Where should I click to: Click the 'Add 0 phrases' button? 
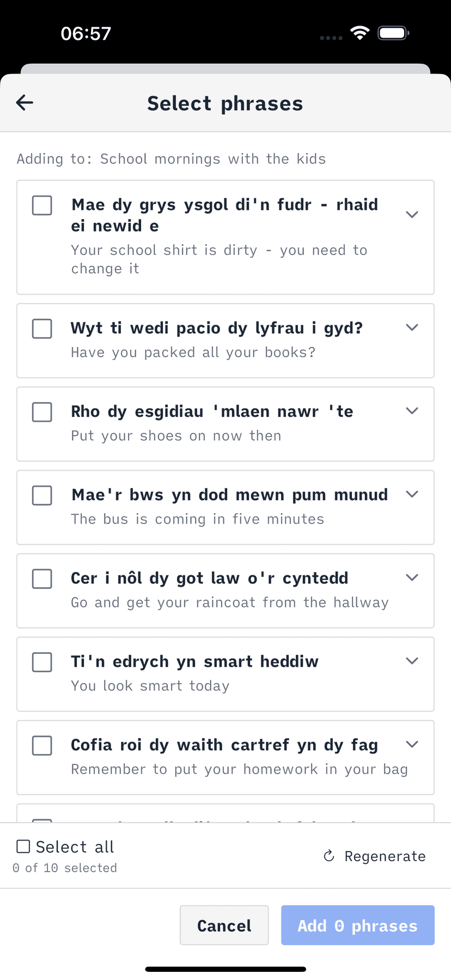coord(358,925)
